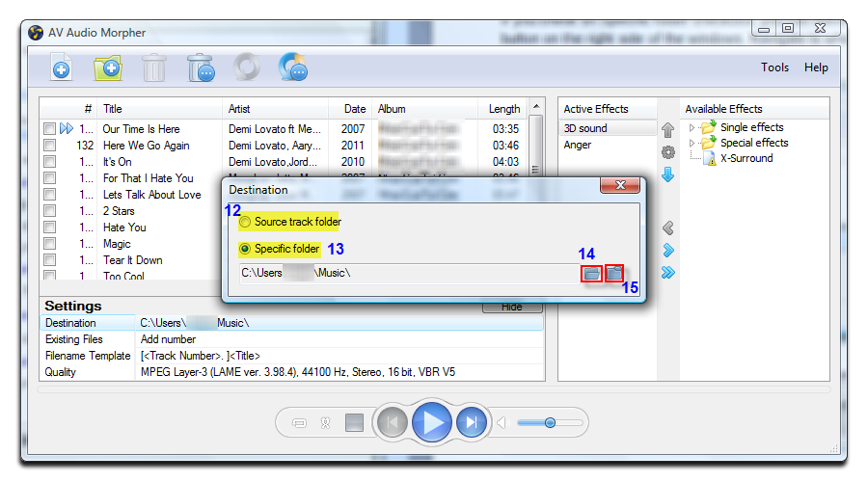Image resolution: width=868 pixels, height=482 pixels.
Task: Click the gray Previous track button
Action: [x=393, y=423]
